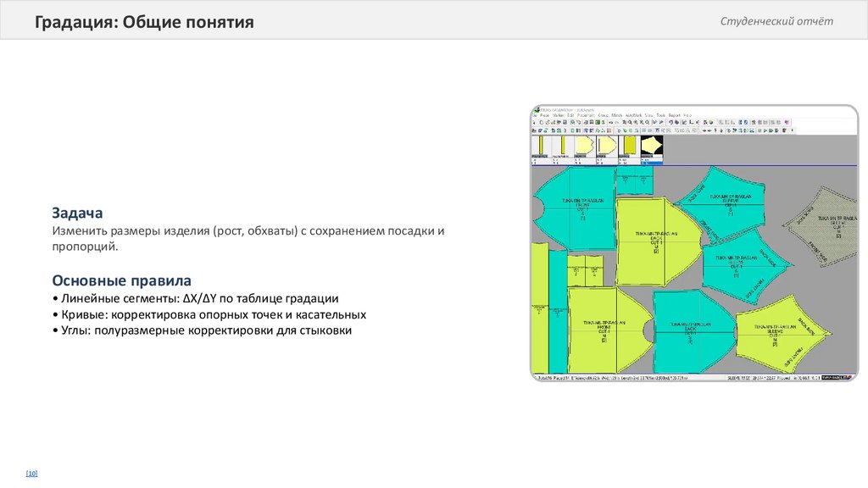The height and width of the screenshot is (488, 868).
Task: Open the Placement menu
Action: click(586, 115)
